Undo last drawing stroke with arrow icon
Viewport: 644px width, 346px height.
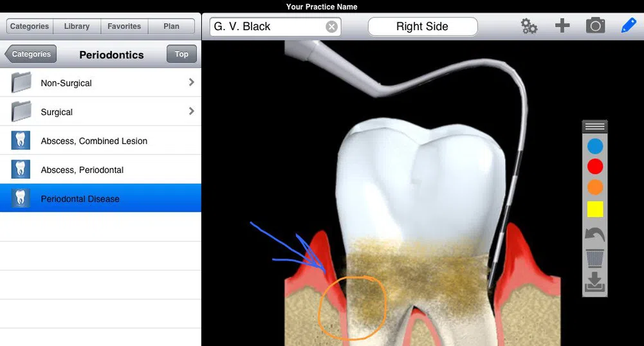pyautogui.click(x=595, y=235)
